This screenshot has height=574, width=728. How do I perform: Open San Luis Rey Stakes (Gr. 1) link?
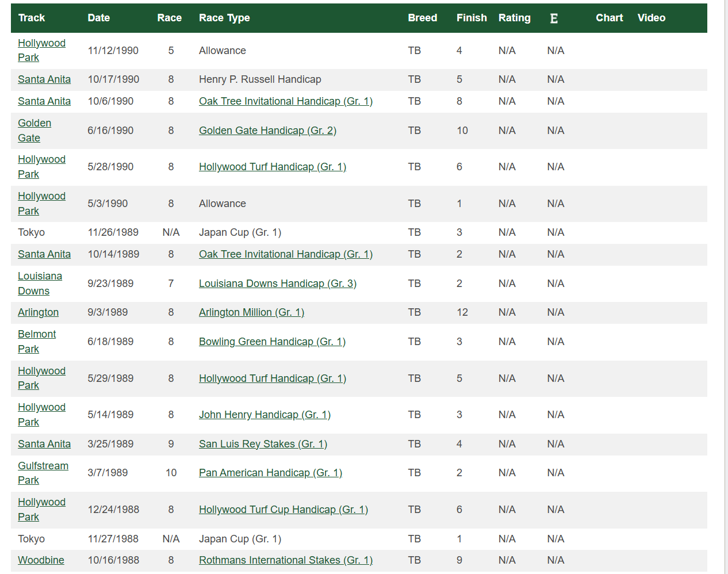click(263, 444)
